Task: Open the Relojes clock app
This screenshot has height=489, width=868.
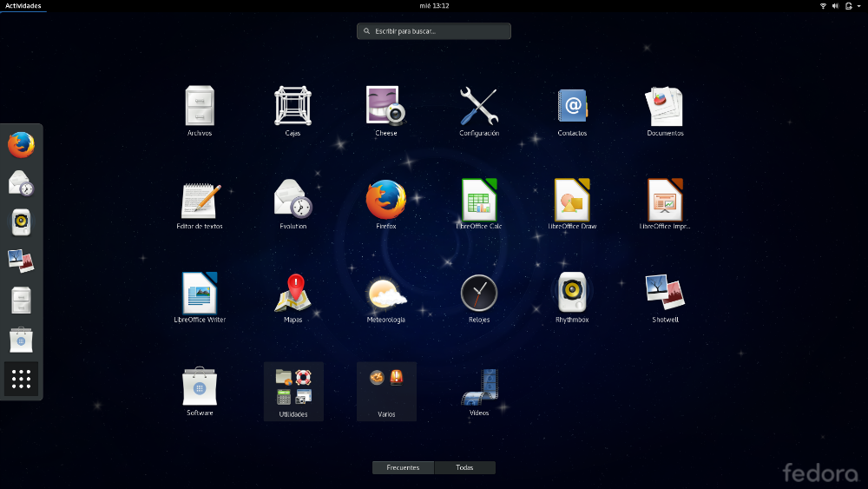Action: click(x=479, y=297)
